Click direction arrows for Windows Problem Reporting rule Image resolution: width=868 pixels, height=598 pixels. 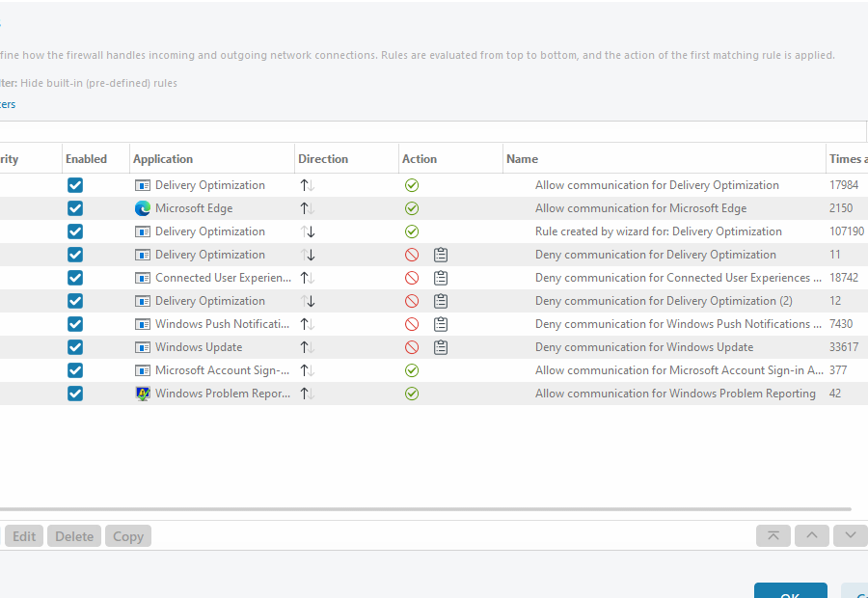click(308, 394)
